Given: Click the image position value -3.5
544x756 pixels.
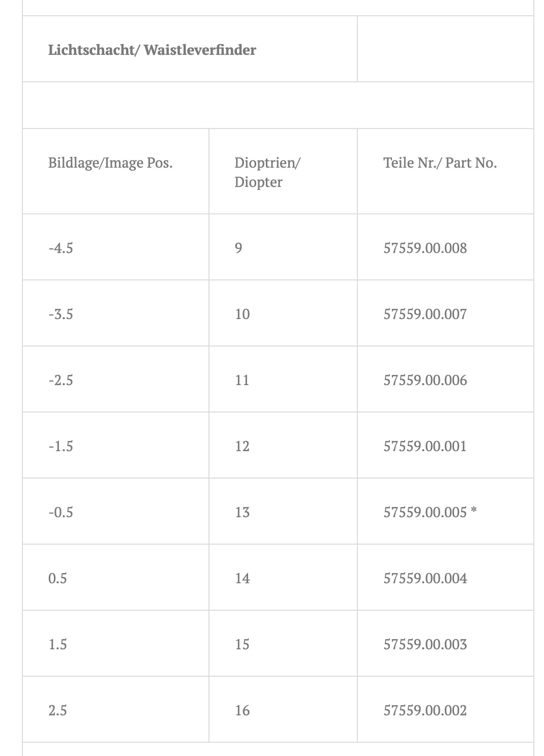Looking at the screenshot, I should pos(61,314).
